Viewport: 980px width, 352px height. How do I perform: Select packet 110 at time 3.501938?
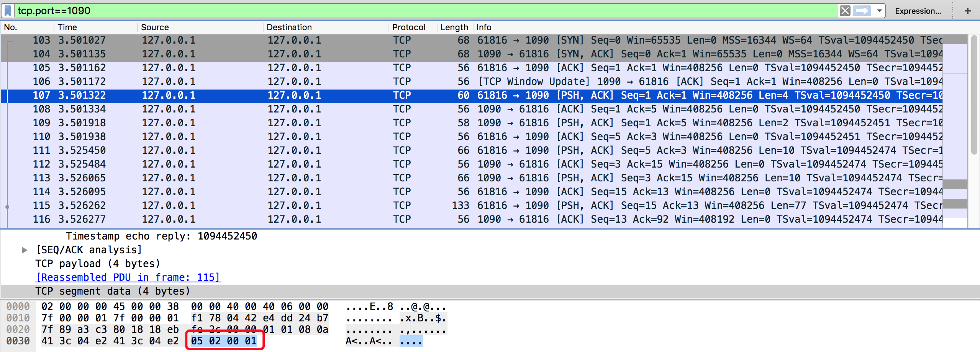[x=471, y=137]
